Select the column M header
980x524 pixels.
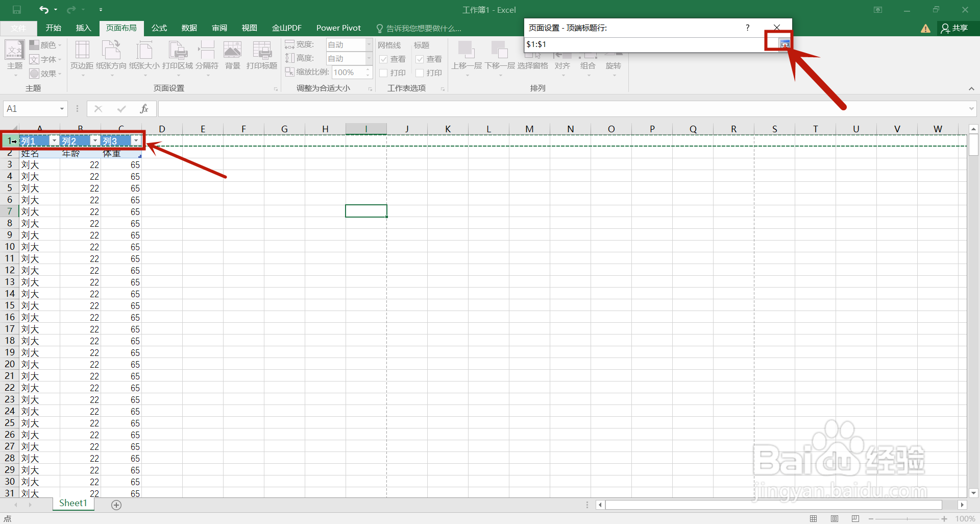pyautogui.click(x=529, y=129)
